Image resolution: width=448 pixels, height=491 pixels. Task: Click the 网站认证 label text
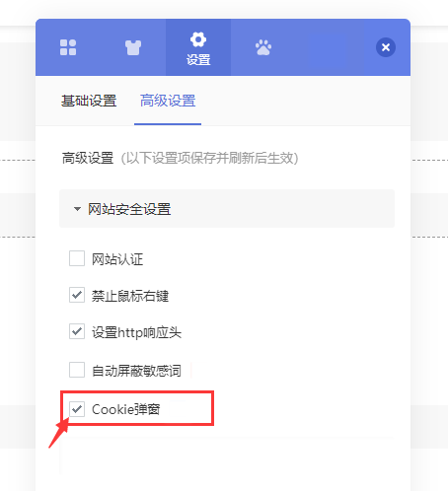coord(117,259)
